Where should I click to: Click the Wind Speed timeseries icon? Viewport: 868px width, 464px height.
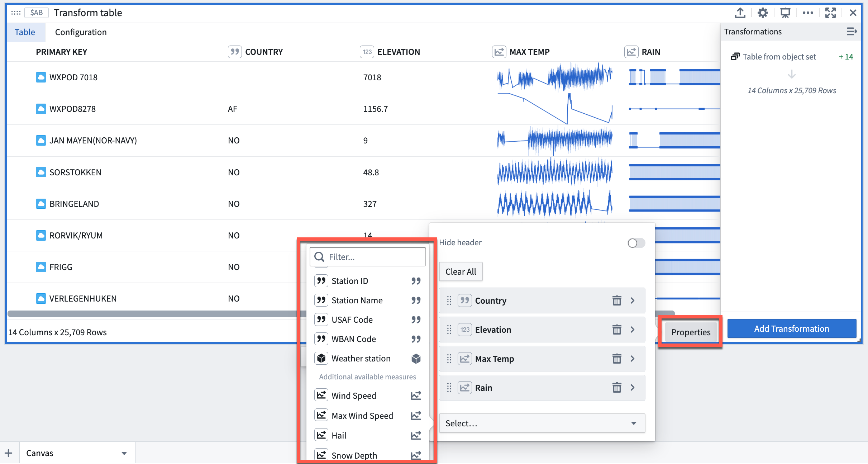416,396
